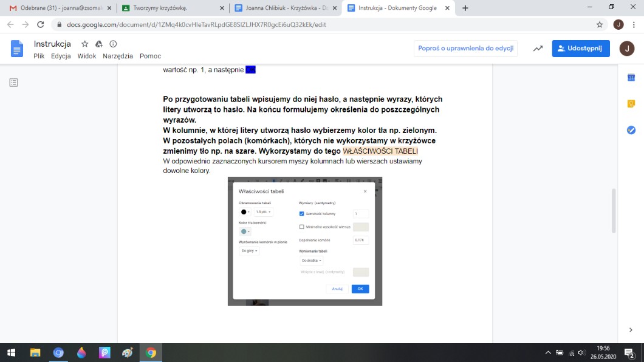Star the Instrukcja document
Image resolution: width=644 pixels, height=362 pixels.
[x=85, y=44]
